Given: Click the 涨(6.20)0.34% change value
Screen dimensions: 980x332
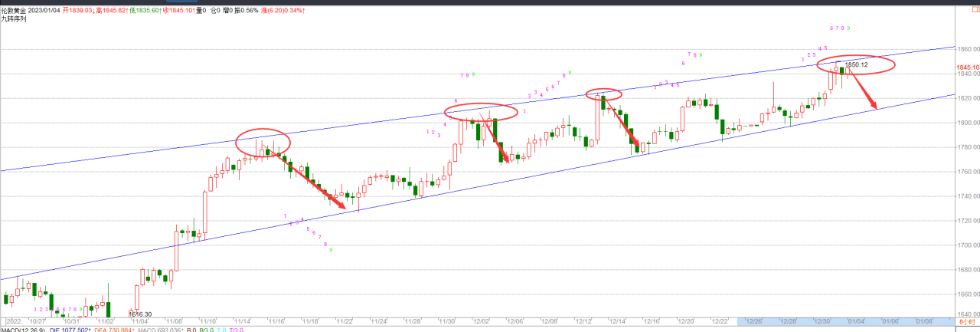Looking at the screenshot, I should click(283, 11).
